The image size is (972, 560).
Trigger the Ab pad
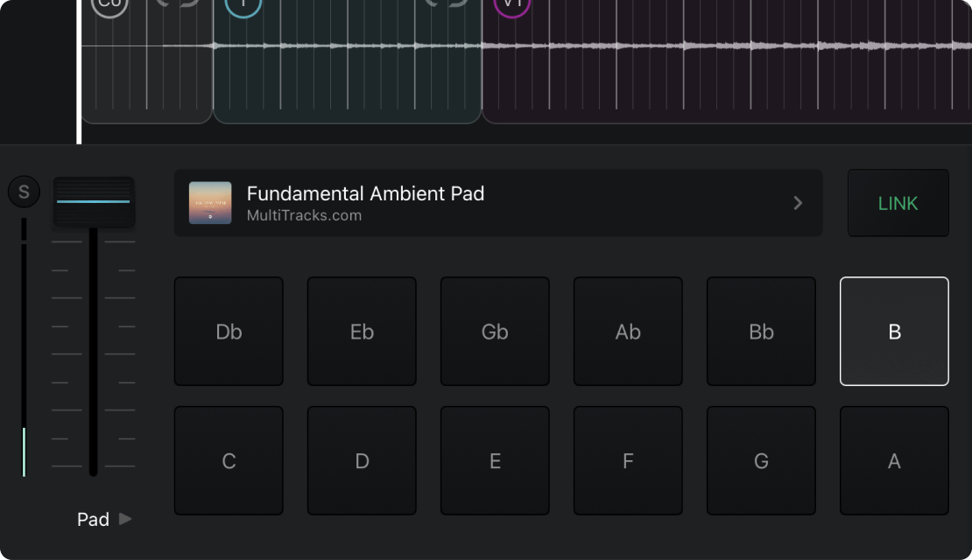click(x=628, y=331)
